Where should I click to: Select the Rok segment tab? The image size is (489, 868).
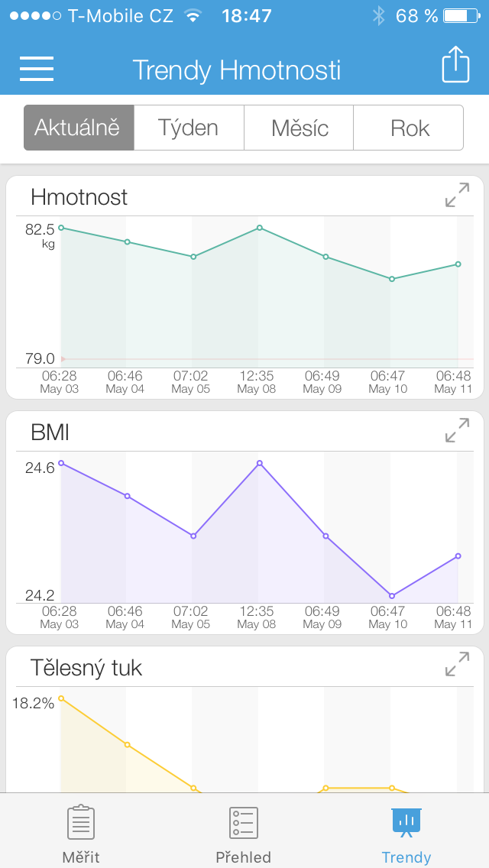(409, 128)
